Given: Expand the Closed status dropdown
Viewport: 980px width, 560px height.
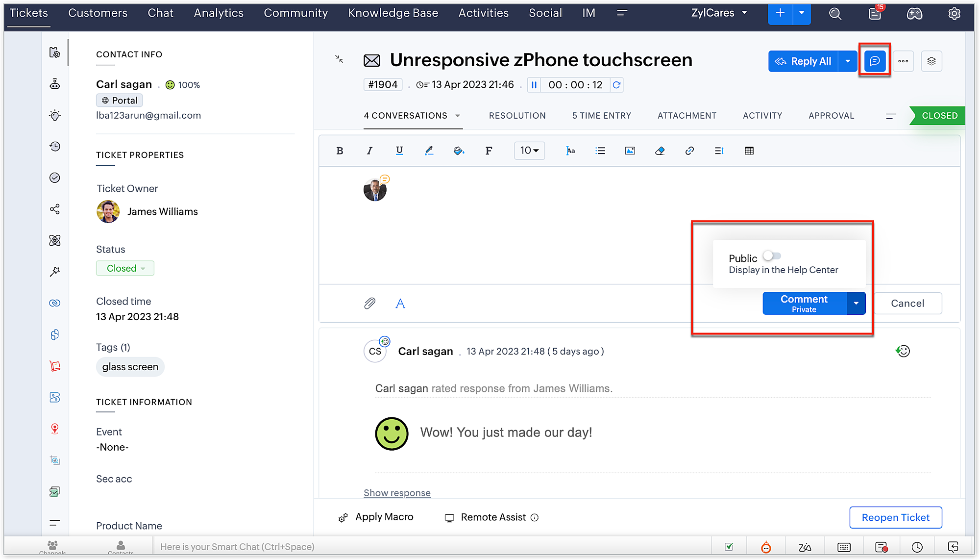Looking at the screenshot, I should coord(125,268).
